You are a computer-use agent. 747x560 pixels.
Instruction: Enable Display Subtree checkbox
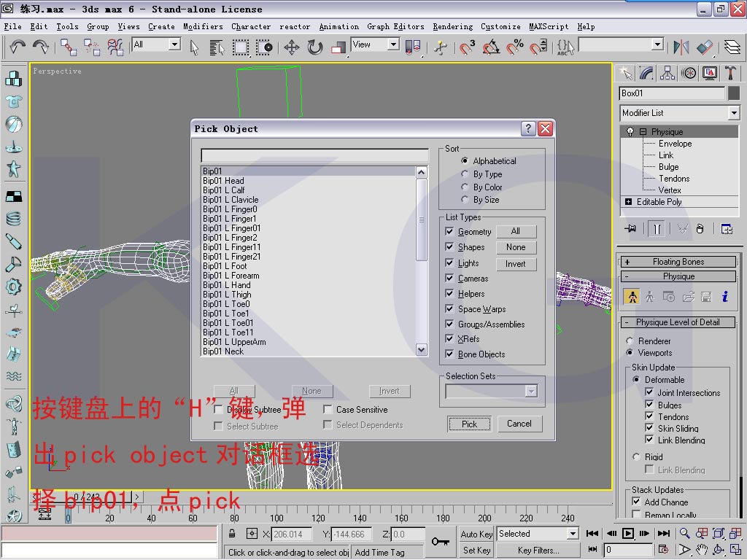tap(218, 410)
